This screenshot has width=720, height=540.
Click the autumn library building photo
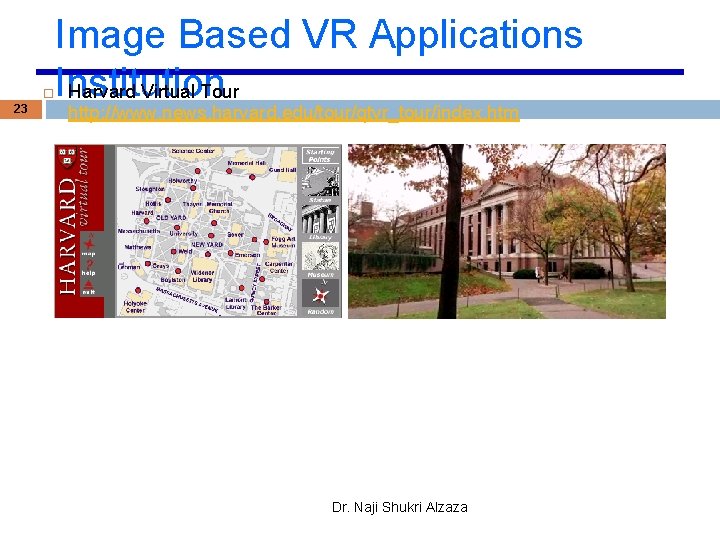pyautogui.click(x=507, y=231)
